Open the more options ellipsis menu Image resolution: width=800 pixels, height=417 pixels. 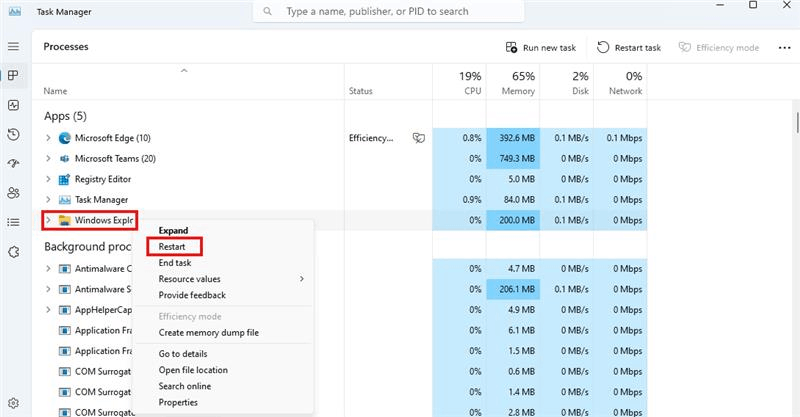point(784,47)
